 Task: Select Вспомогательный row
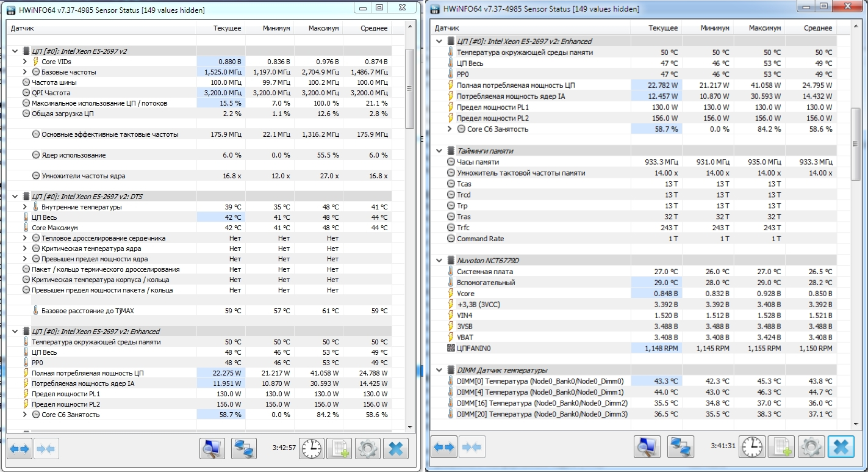pos(634,283)
